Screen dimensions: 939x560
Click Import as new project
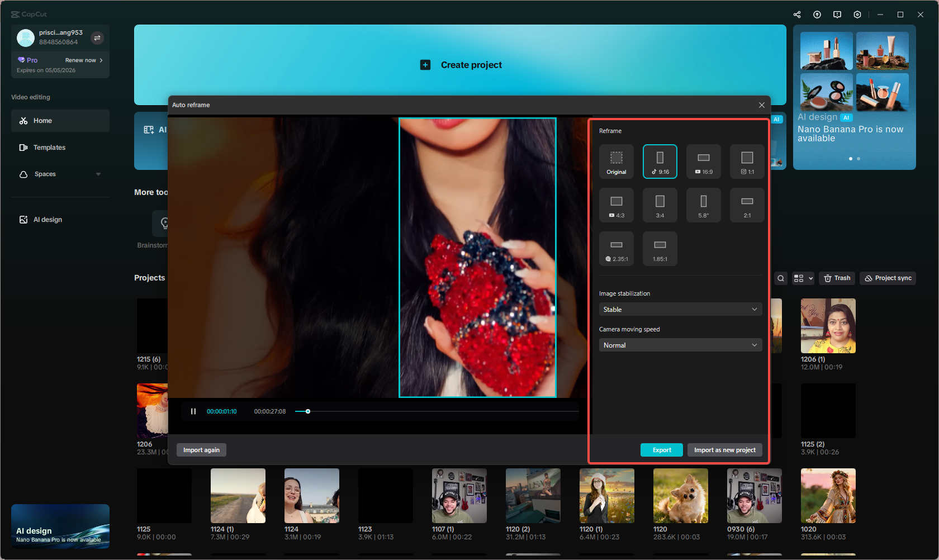coord(725,450)
